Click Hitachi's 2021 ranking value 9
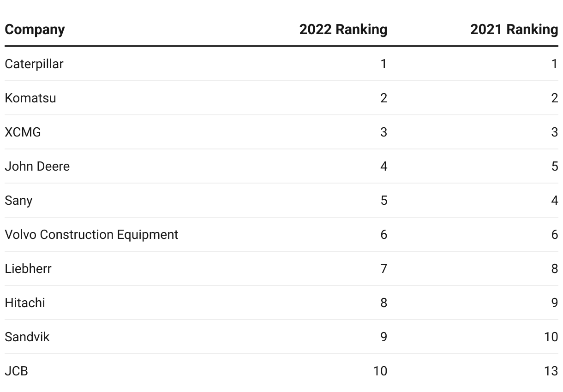This screenshot has width=563, height=392. tap(555, 303)
